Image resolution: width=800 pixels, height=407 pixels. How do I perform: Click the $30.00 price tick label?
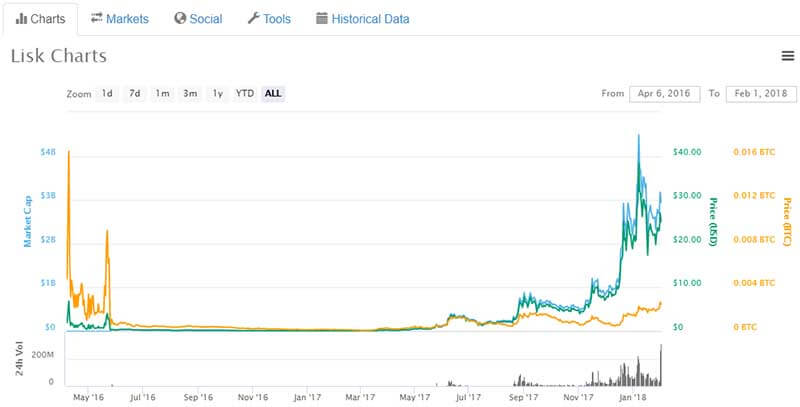(x=687, y=196)
